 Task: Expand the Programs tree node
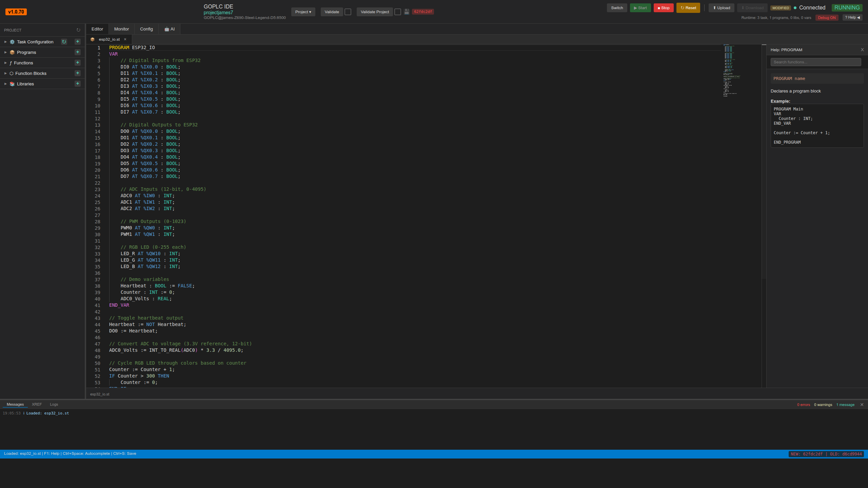pos(5,53)
